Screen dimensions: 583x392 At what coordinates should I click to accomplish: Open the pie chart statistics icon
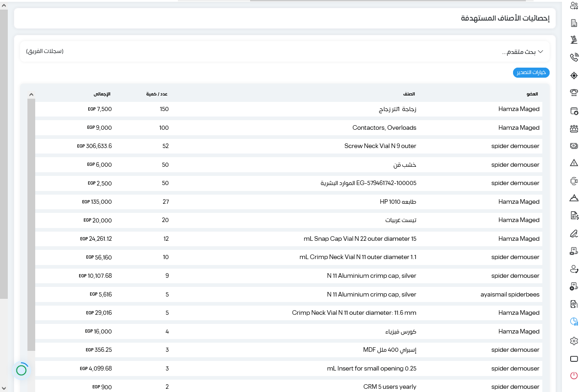[x=574, y=322]
